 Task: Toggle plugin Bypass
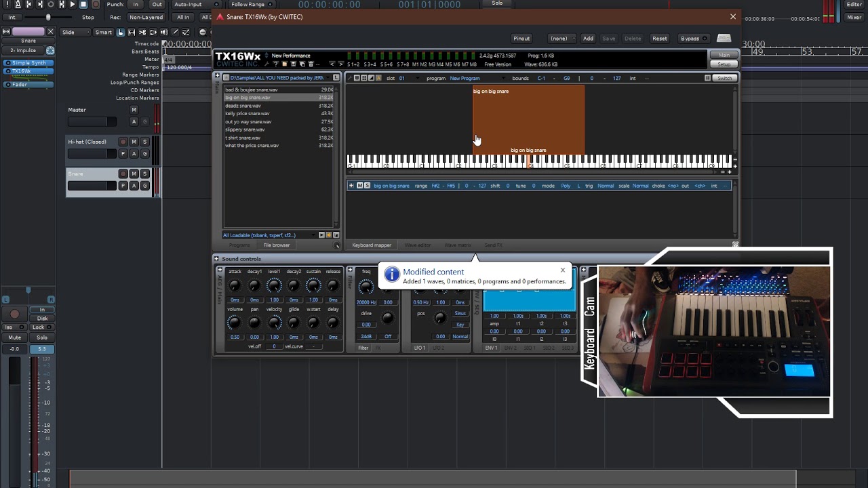pyautogui.click(x=693, y=39)
